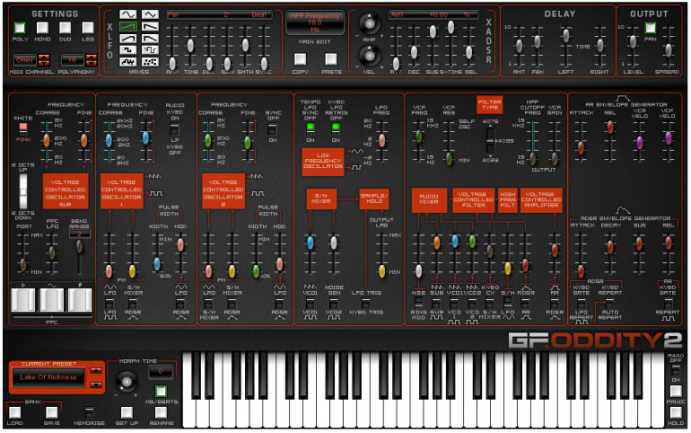
Task: Click the Paste button under Main Edit
Action: tap(331, 59)
